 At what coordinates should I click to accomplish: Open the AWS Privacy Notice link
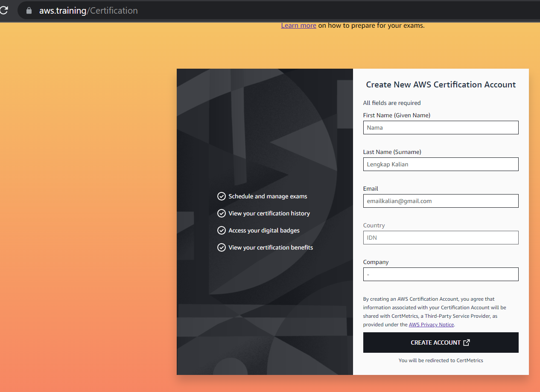coord(431,325)
